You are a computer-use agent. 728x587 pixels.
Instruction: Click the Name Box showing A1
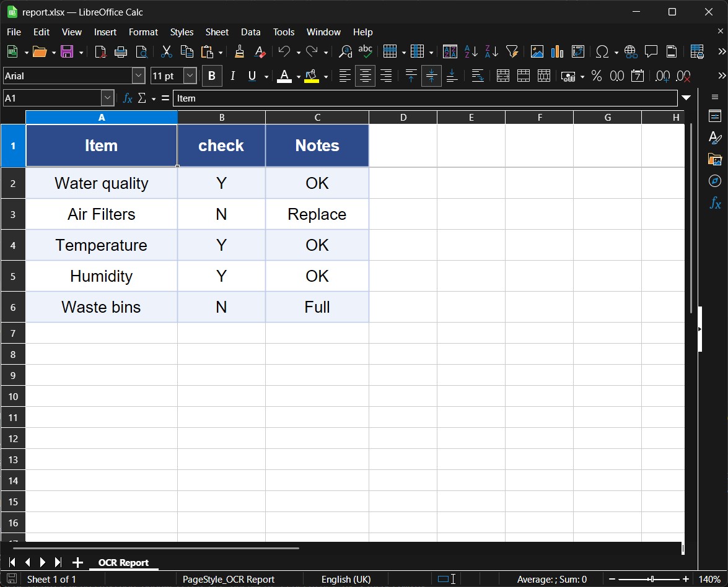52,98
